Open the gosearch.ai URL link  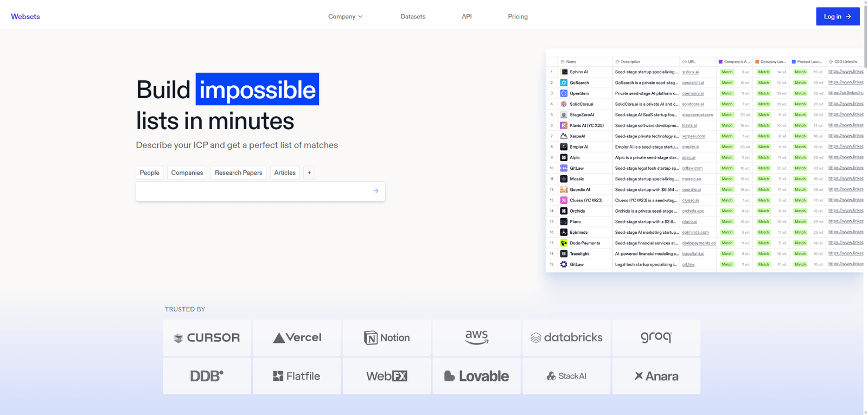[693, 82]
